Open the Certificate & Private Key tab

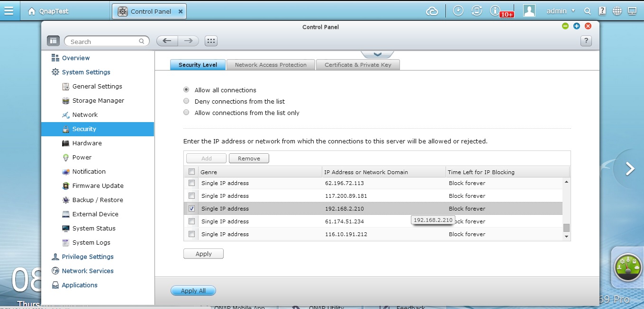tap(358, 64)
